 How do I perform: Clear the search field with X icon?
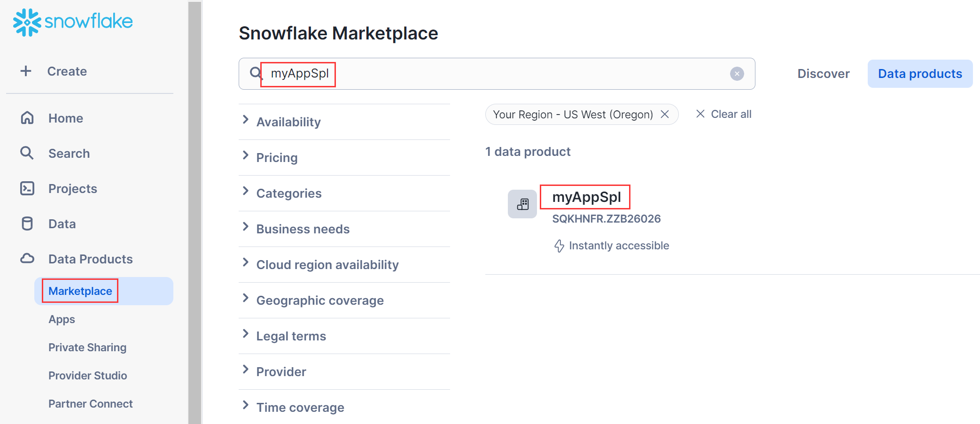tap(737, 74)
